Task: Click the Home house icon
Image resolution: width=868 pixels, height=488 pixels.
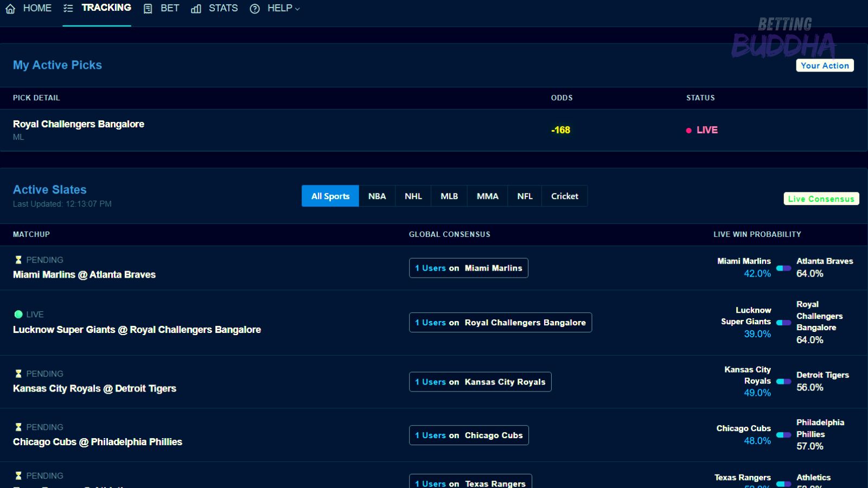Action: pos(10,9)
